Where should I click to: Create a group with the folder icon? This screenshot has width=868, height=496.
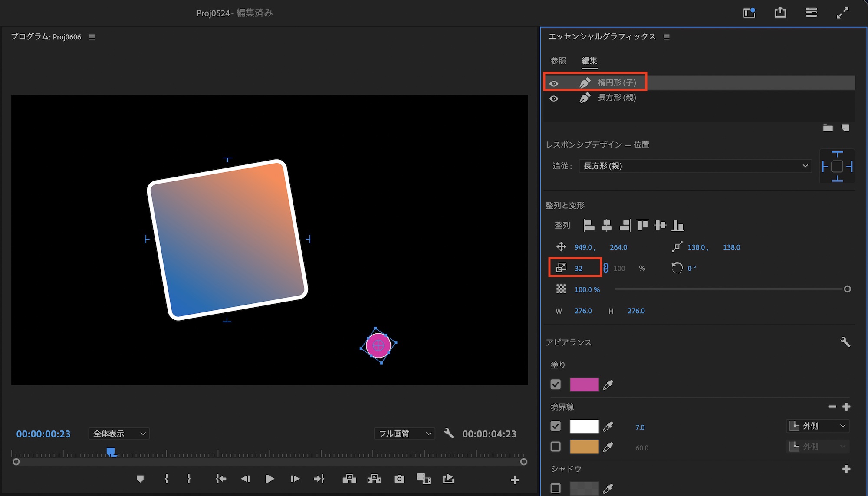[828, 128]
